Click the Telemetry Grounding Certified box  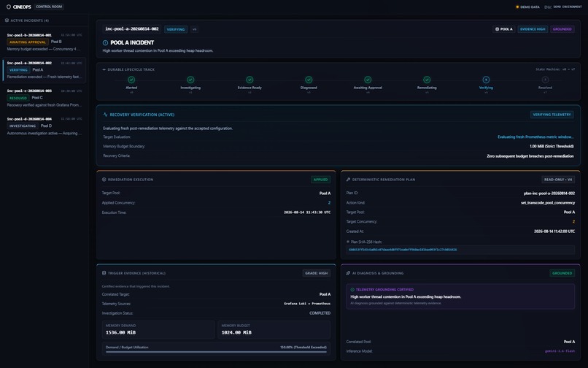pos(460,296)
